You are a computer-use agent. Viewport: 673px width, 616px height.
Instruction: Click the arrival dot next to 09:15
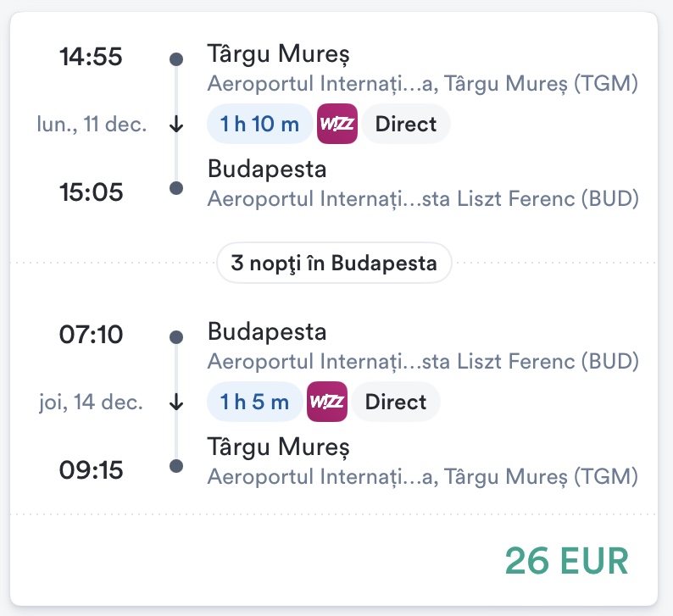click(x=176, y=466)
